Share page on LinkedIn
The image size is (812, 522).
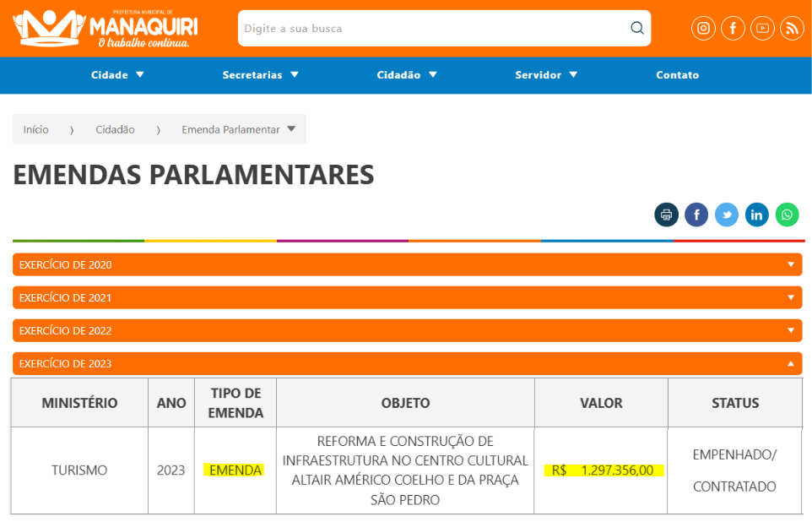click(757, 215)
